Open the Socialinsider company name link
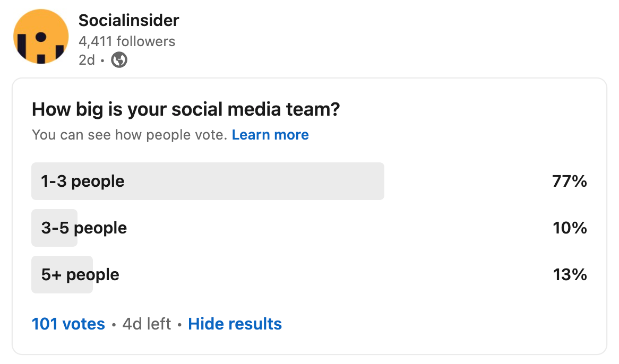619x364 pixels. pos(128,20)
